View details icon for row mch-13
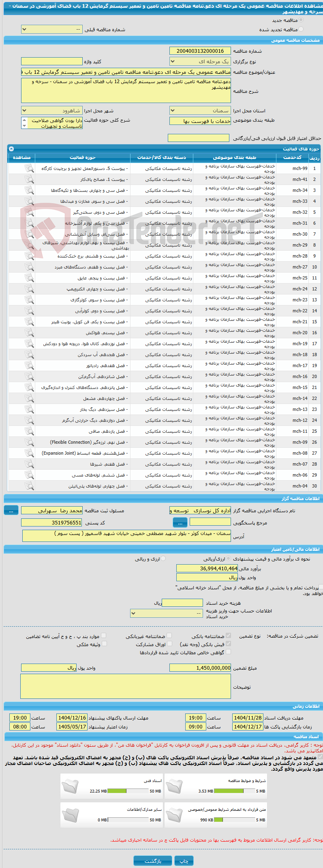The width and height of the screenshot is (323, 868). [x=29, y=409]
